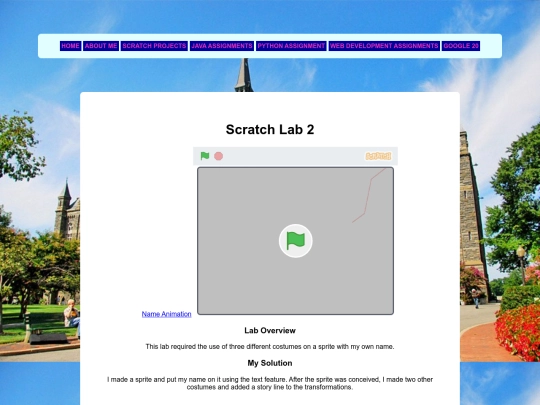Follow the Name Animation link

tap(166, 314)
